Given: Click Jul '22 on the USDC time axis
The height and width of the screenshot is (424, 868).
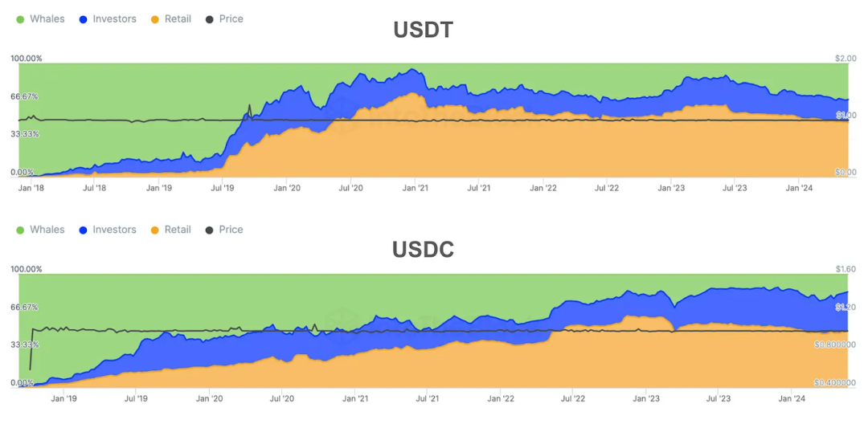Looking at the screenshot, I should [x=572, y=398].
